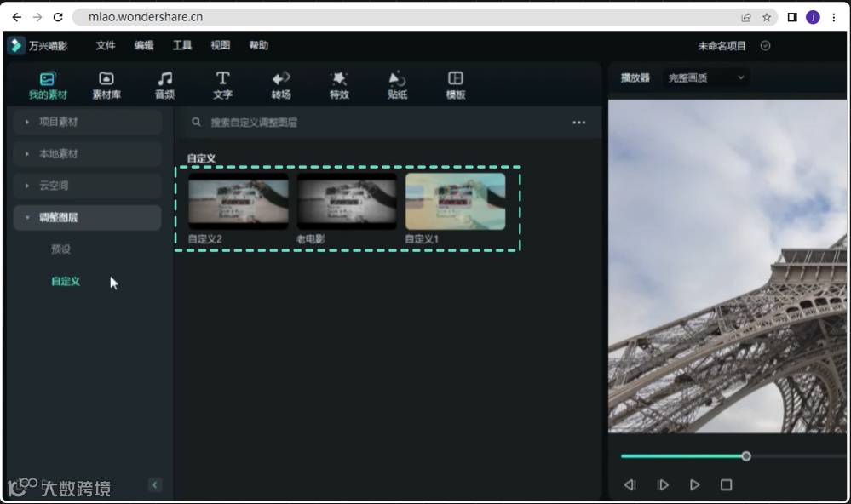
Task: Step forward one frame in player
Action: click(663, 484)
